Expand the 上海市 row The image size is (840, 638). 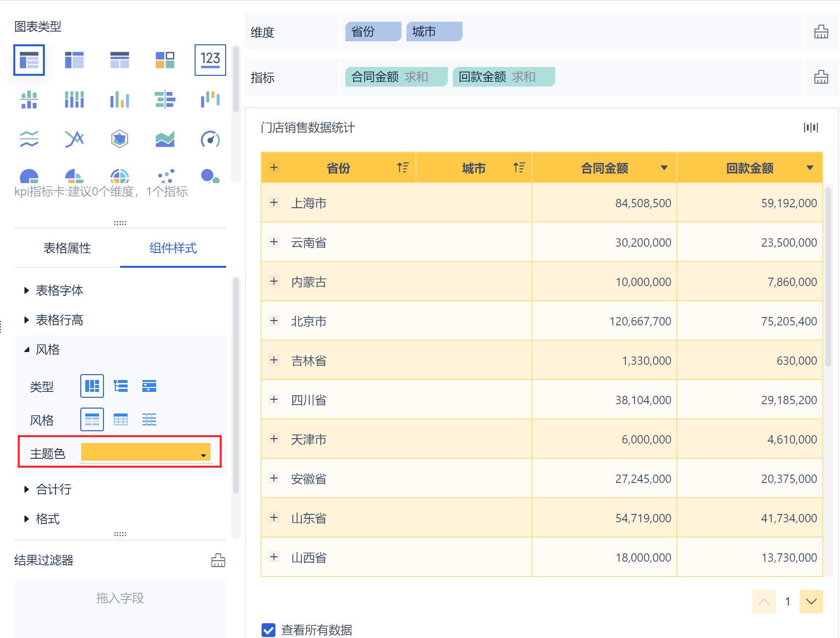point(274,202)
